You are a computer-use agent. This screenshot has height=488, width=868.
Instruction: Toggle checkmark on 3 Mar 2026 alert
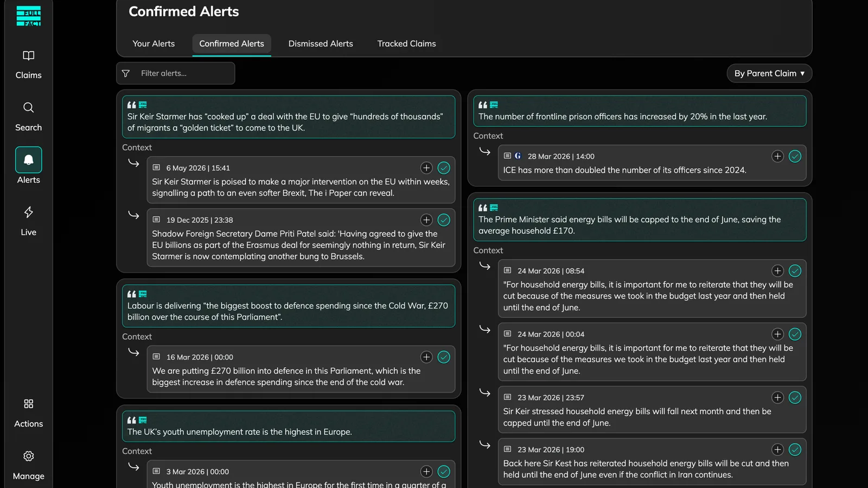(x=444, y=472)
